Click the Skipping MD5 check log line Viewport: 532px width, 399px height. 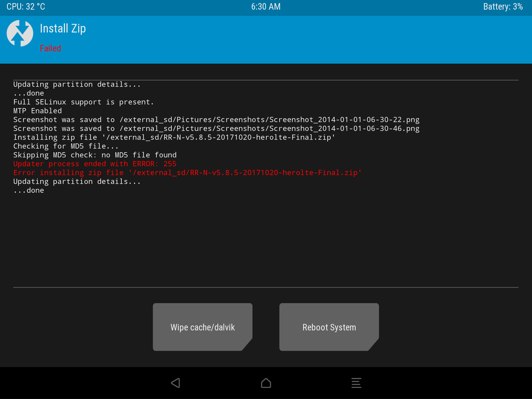(95, 155)
